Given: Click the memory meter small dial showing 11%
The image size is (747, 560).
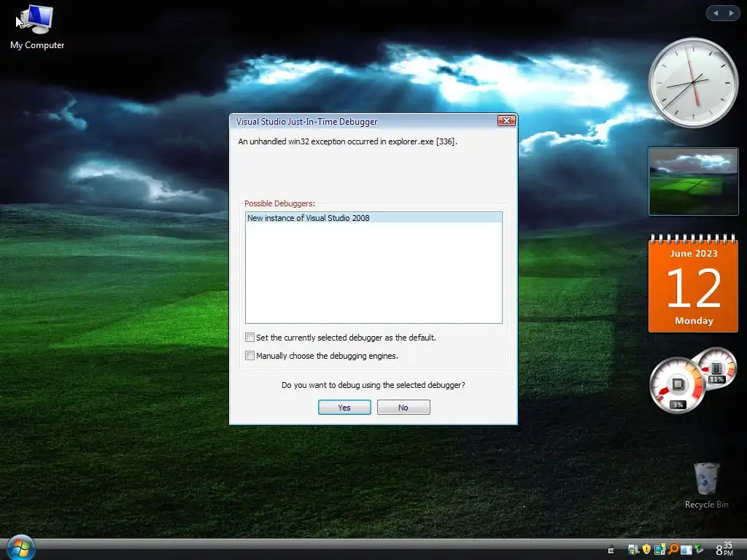Looking at the screenshot, I should coord(717,368).
